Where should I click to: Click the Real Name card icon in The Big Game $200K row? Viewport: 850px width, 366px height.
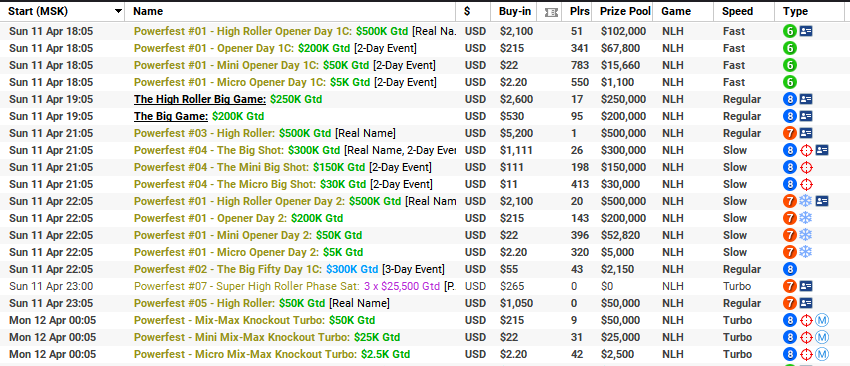pos(806,116)
